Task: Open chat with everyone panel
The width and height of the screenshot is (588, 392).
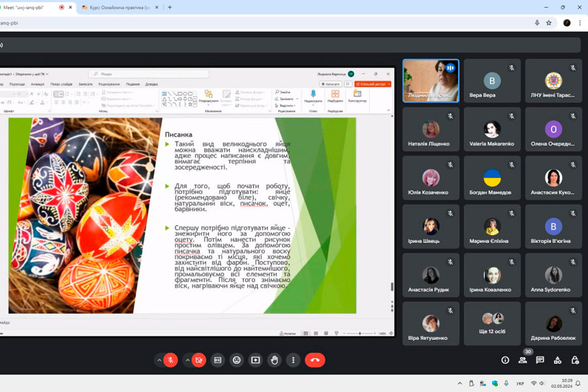Action: click(x=540, y=360)
